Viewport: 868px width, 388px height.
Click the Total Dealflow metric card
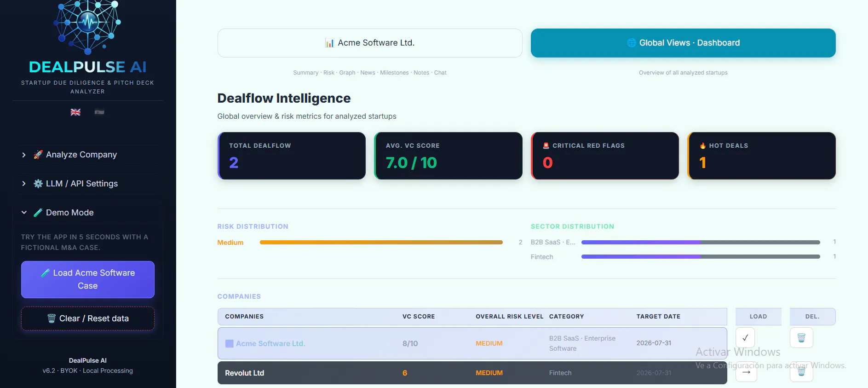click(292, 156)
